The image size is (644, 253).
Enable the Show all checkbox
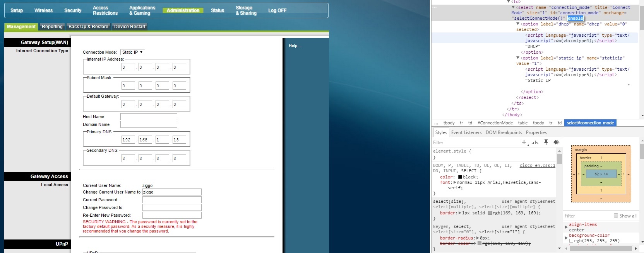click(x=616, y=216)
